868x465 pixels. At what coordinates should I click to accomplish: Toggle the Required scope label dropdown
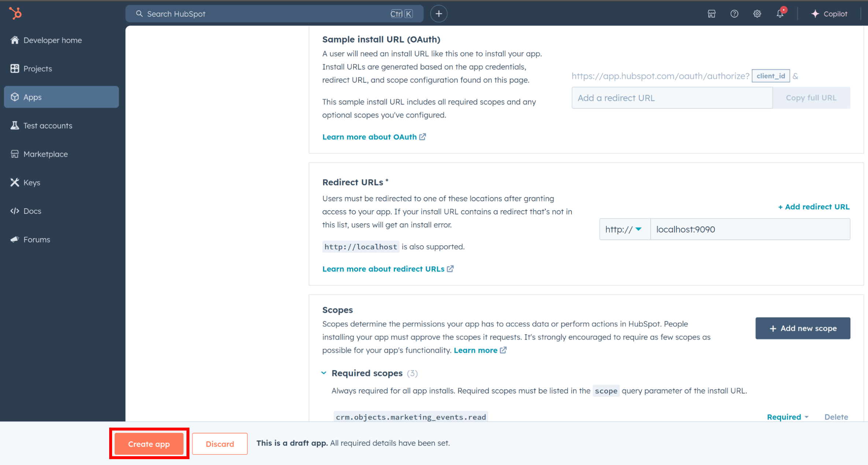(x=787, y=417)
